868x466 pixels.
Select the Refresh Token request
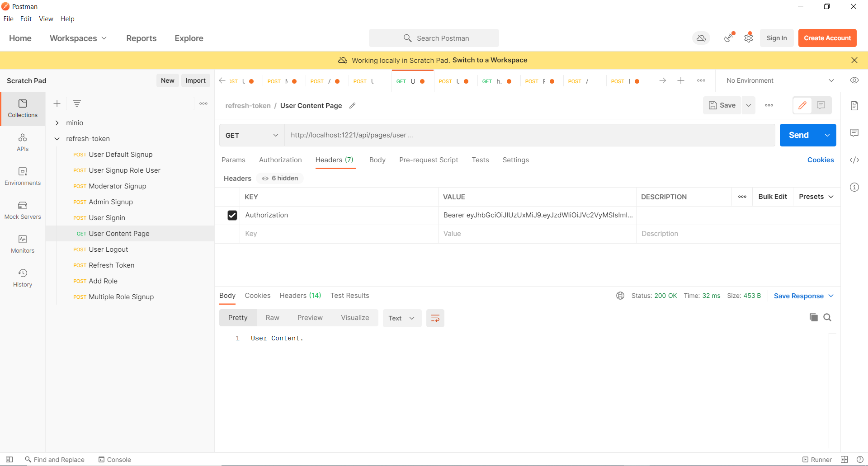point(111,265)
